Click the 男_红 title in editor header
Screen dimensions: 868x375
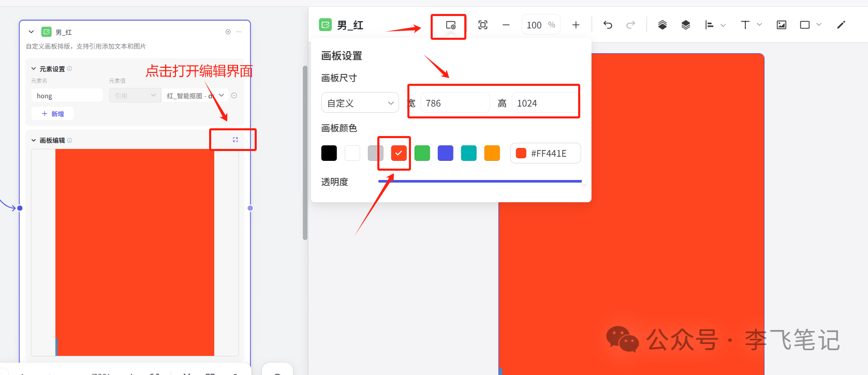point(350,25)
